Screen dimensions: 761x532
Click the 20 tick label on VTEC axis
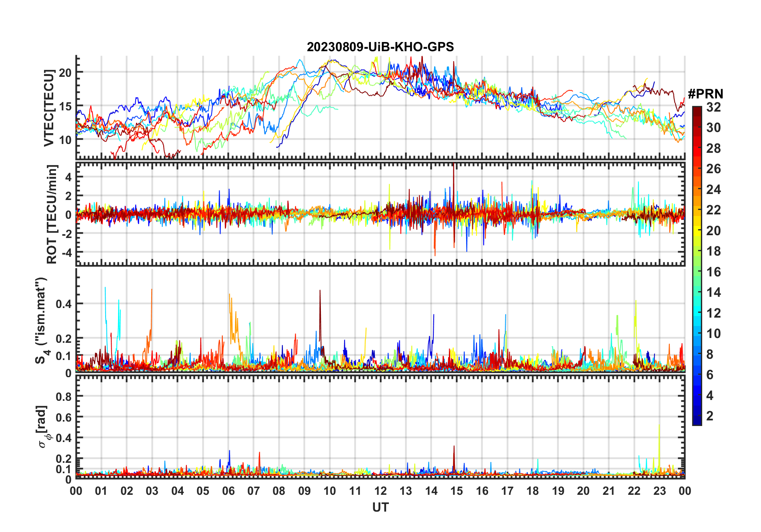tap(65, 72)
